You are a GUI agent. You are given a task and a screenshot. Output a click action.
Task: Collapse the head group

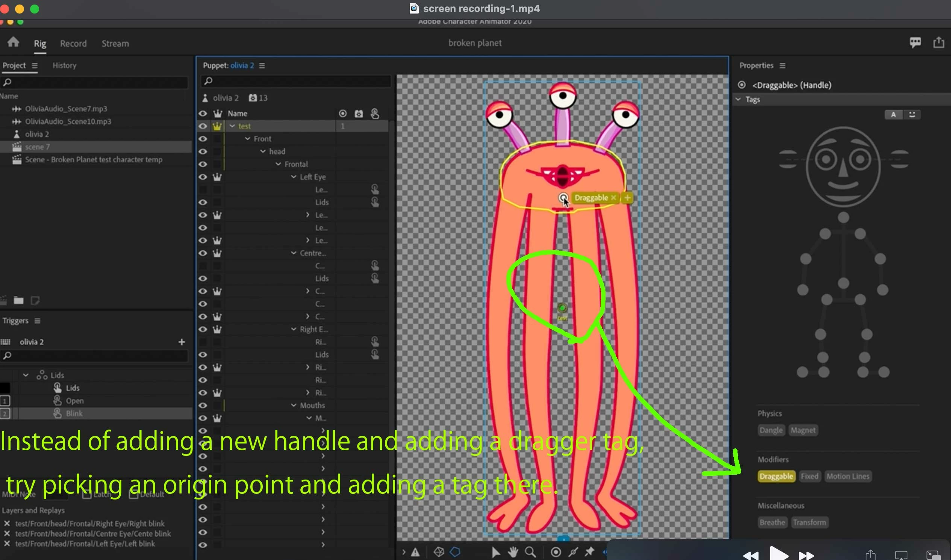[x=263, y=151]
